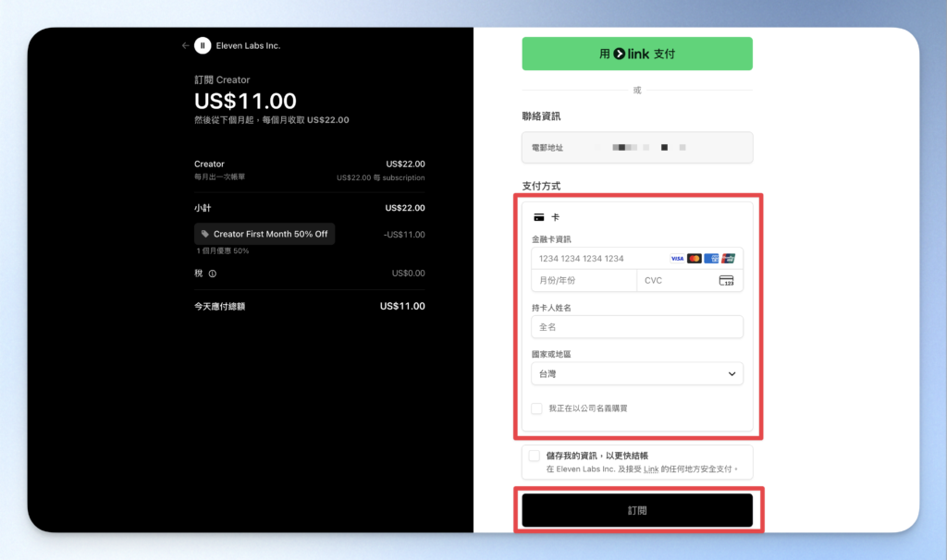Image resolution: width=947 pixels, height=560 pixels.
Task: Click the 支付方式 section heading
Action: click(x=541, y=186)
